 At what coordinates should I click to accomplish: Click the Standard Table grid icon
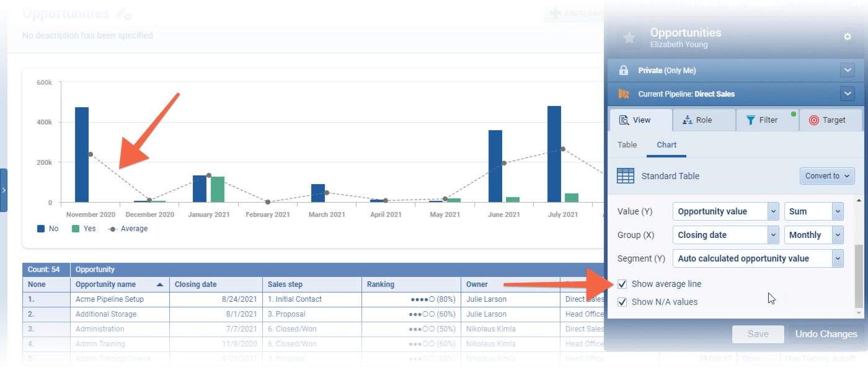tap(626, 176)
